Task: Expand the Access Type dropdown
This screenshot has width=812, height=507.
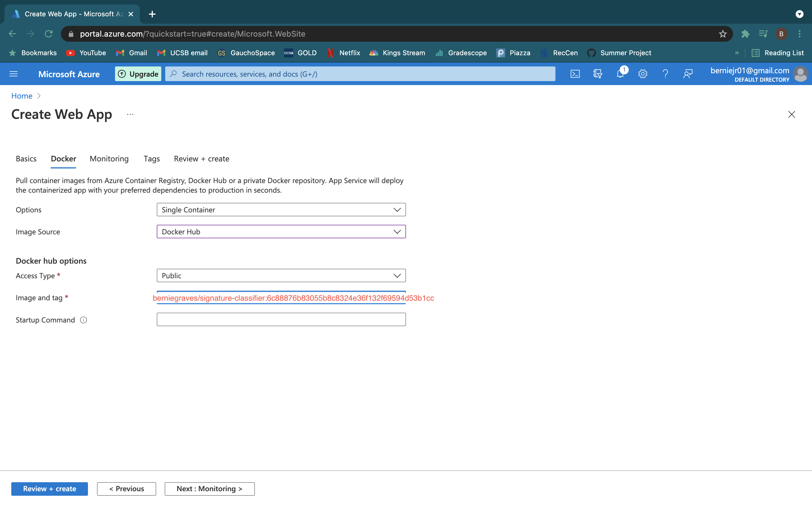Action: tap(281, 276)
